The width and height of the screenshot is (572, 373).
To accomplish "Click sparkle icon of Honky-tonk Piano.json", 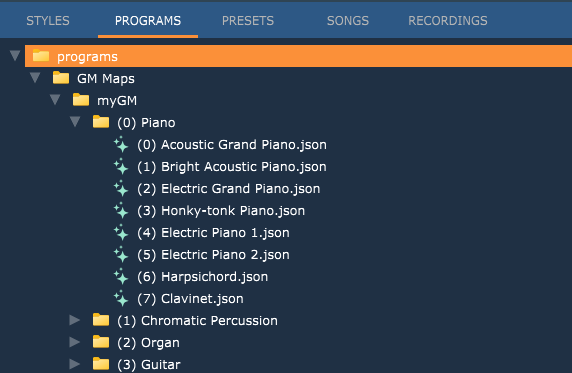I will [x=121, y=211].
